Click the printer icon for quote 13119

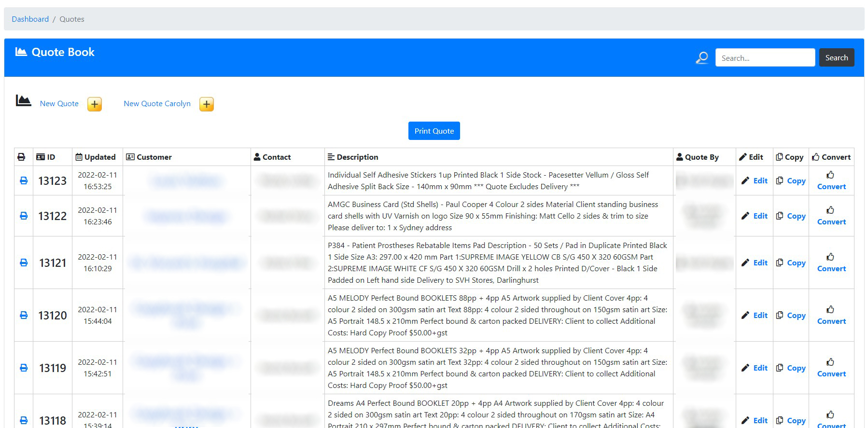[23, 368]
